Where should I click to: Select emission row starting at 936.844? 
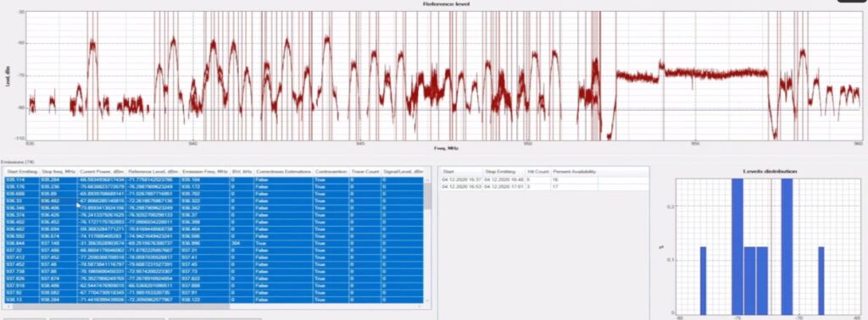coord(214,243)
